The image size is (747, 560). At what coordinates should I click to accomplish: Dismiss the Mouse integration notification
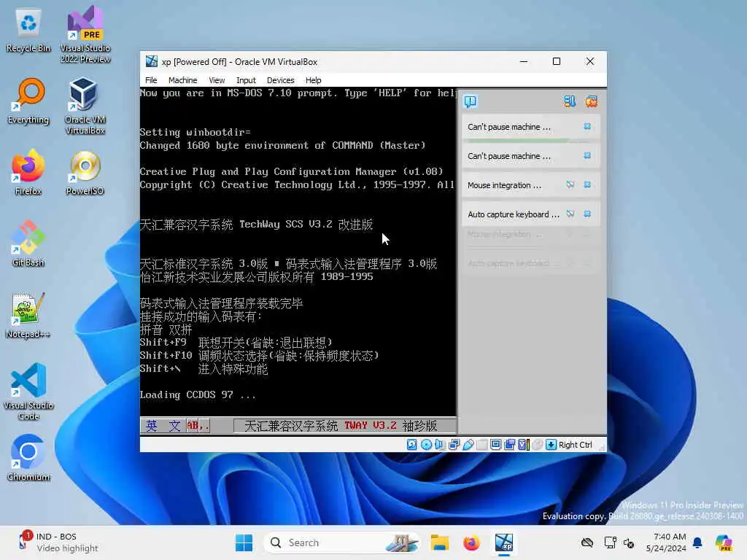(x=587, y=184)
